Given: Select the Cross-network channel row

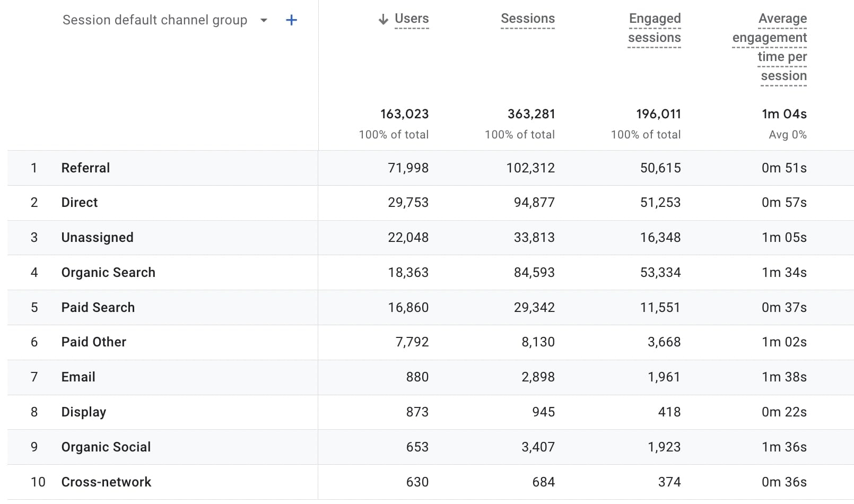Looking at the screenshot, I should [x=106, y=482].
